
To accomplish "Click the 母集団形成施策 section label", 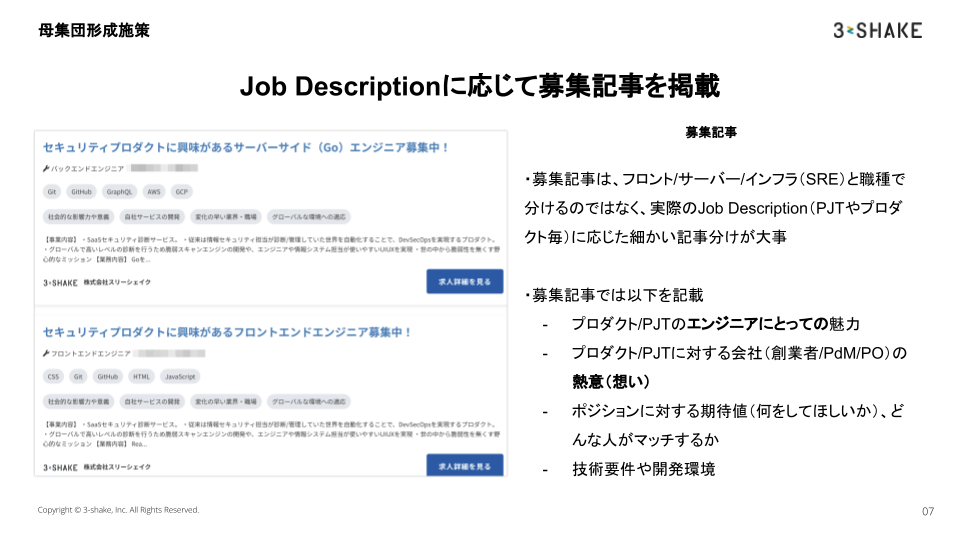I will click(94, 30).
